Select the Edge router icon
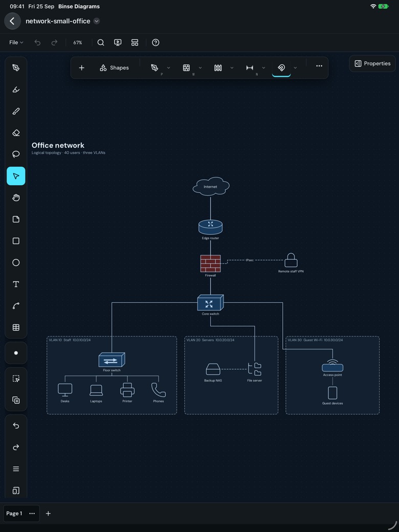Viewport: 399px width, 532px height. pyautogui.click(x=210, y=227)
